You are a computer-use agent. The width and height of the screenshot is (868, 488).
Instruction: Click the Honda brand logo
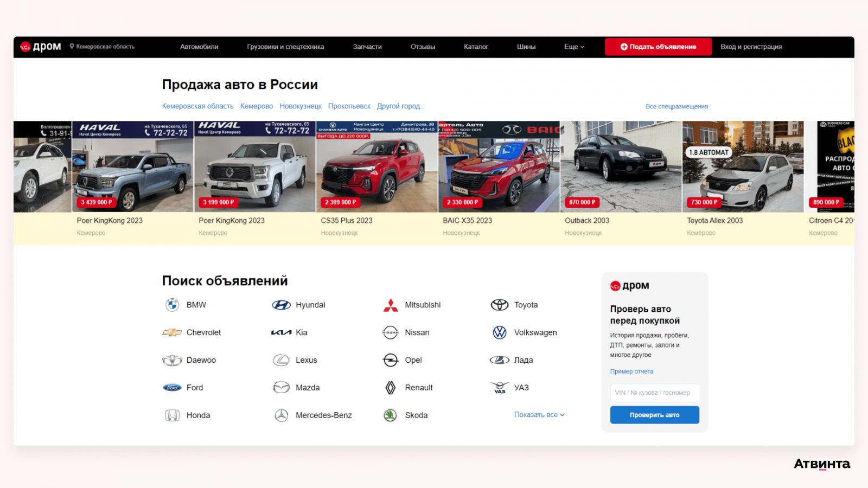tap(173, 415)
